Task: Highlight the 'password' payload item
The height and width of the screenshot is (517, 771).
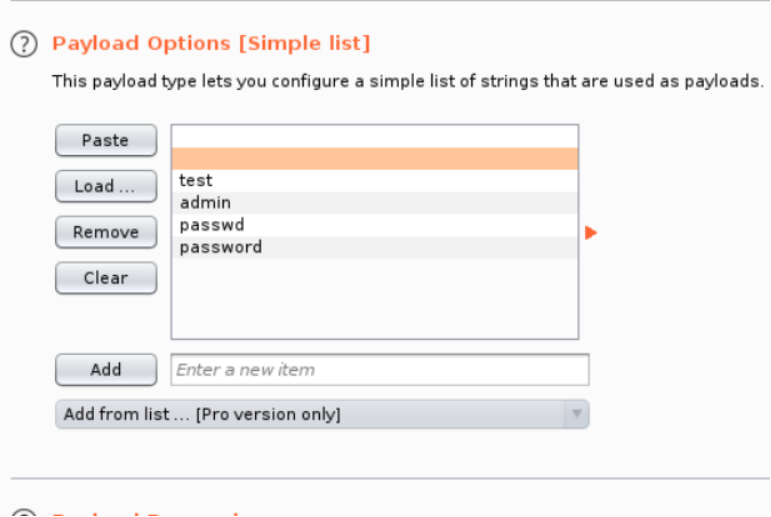Action: (x=220, y=247)
